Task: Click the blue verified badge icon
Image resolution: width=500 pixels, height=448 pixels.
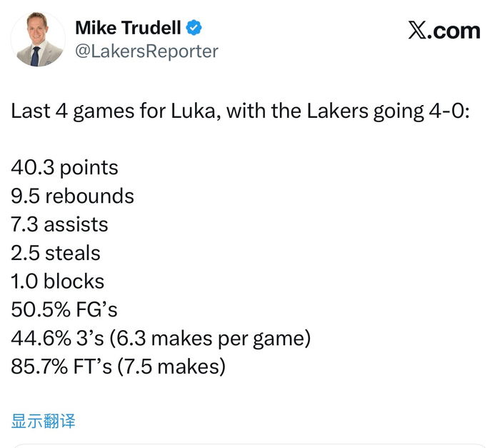Action: click(x=194, y=29)
